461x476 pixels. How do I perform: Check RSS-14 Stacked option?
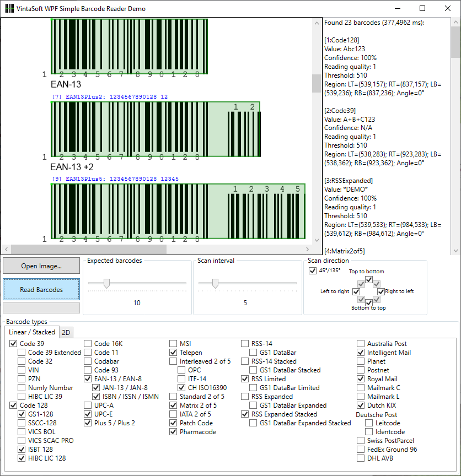point(245,361)
